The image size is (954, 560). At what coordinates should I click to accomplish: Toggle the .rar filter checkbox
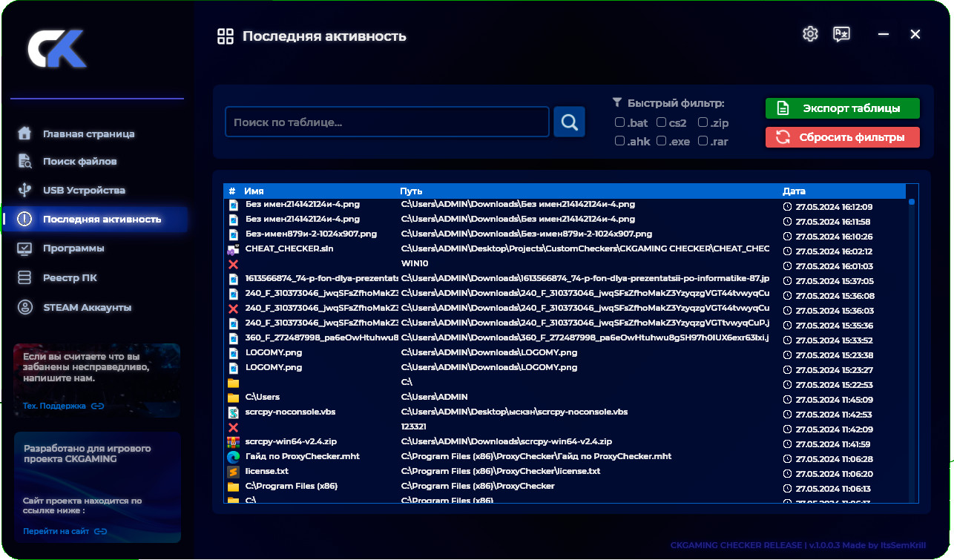[x=703, y=141]
